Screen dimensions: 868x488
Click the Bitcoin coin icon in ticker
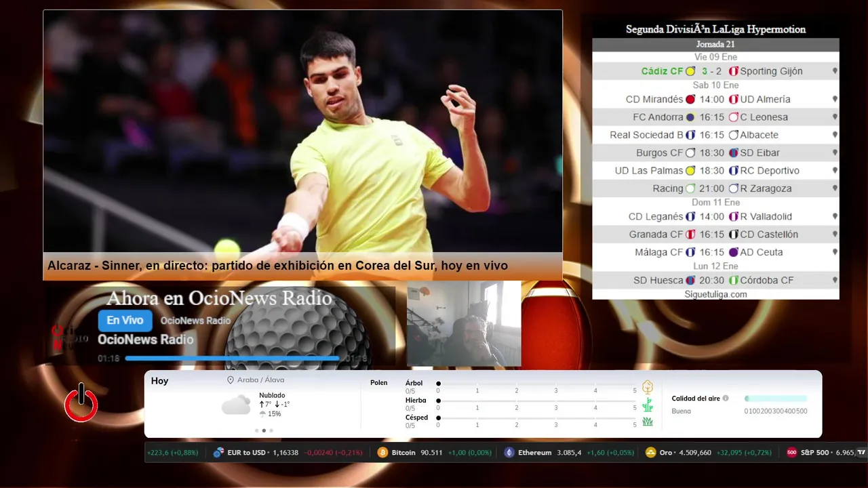(x=382, y=452)
